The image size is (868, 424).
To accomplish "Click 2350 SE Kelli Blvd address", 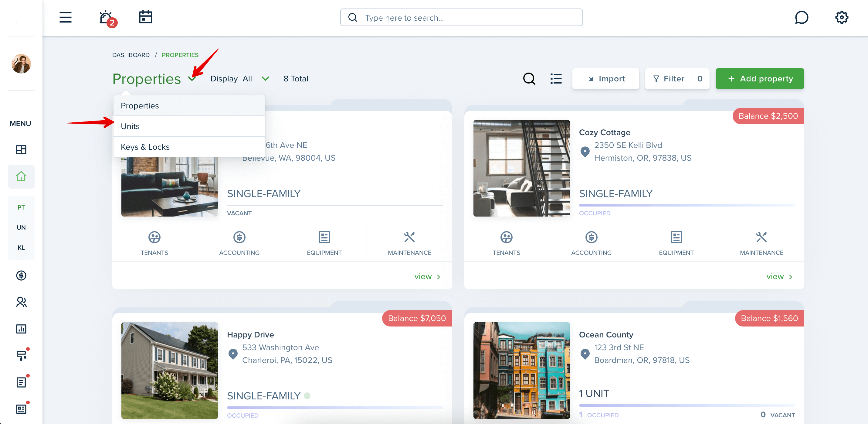I will click(628, 145).
